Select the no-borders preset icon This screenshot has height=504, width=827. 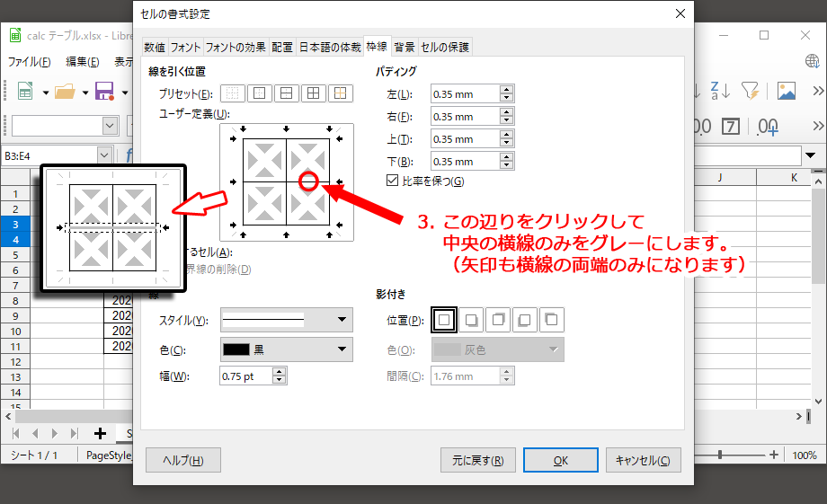coord(233,93)
